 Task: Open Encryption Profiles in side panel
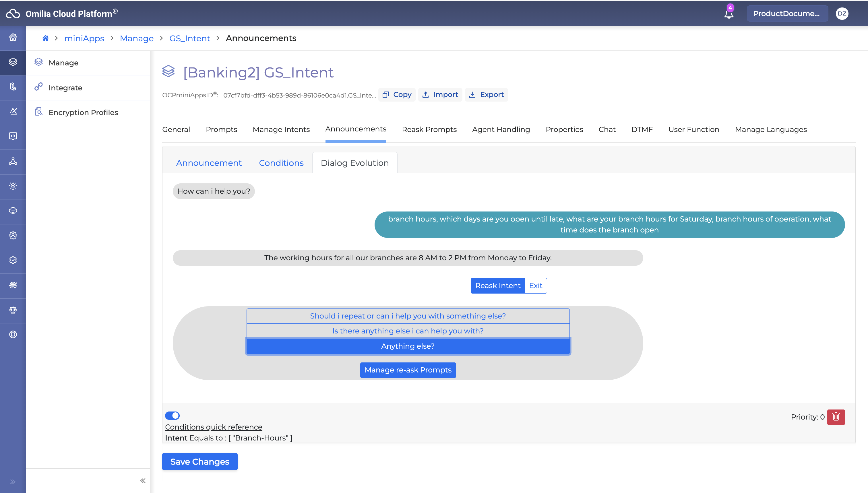click(x=83, y=112)
